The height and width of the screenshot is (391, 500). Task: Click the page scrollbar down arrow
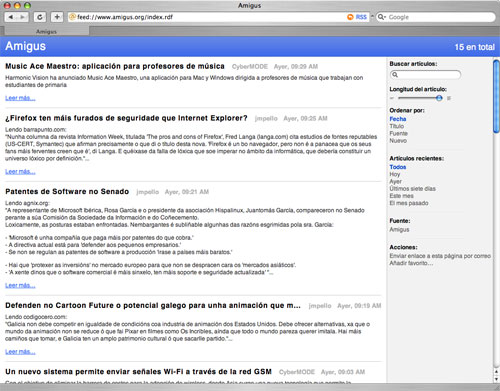(496, 379)
